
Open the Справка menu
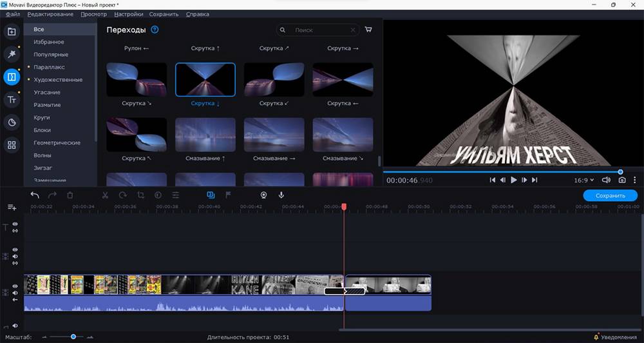pyautogui.click(x=198, y=14)
